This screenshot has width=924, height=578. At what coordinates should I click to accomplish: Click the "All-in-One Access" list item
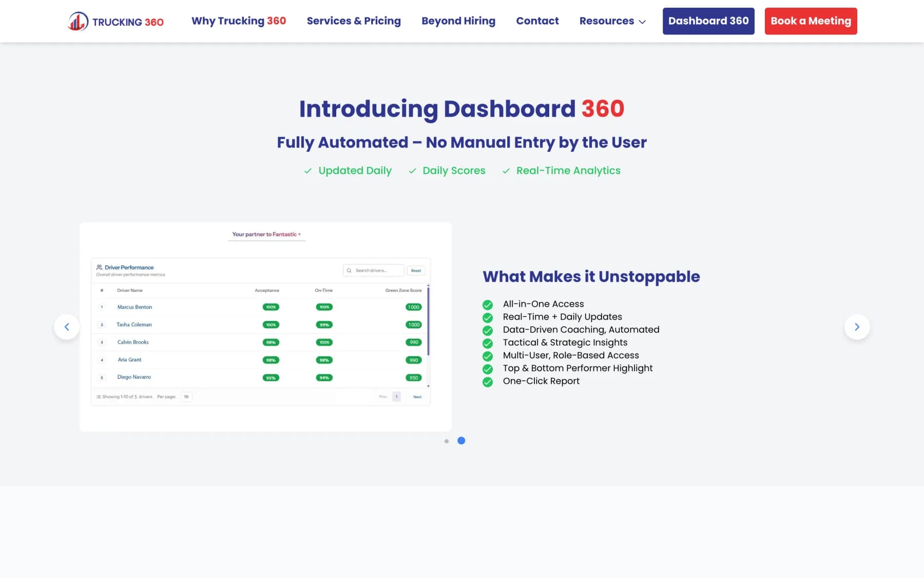click(x=544, y=304)
